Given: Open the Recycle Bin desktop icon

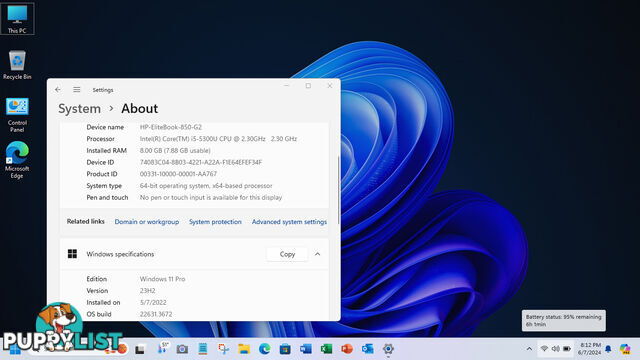Looking at the screenshot, I should [x=17, y=64].
